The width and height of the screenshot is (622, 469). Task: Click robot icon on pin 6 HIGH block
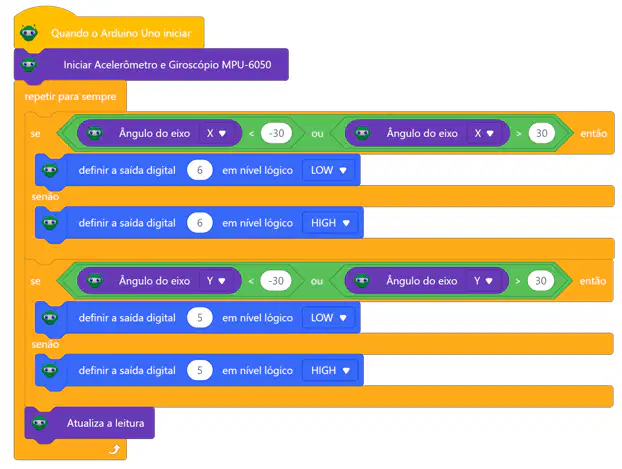50,223
